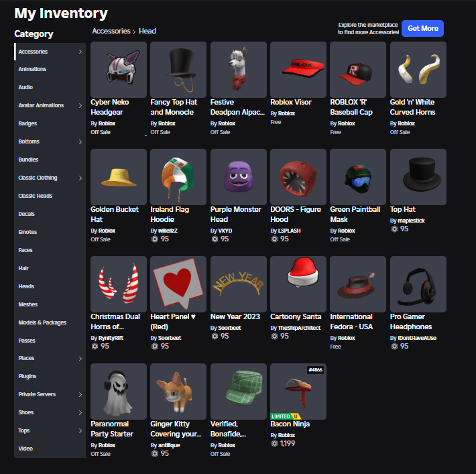Click the Roblox Visor item title
Image resolution: width=476 pixels, height=474 pixels.
[291, 103]
